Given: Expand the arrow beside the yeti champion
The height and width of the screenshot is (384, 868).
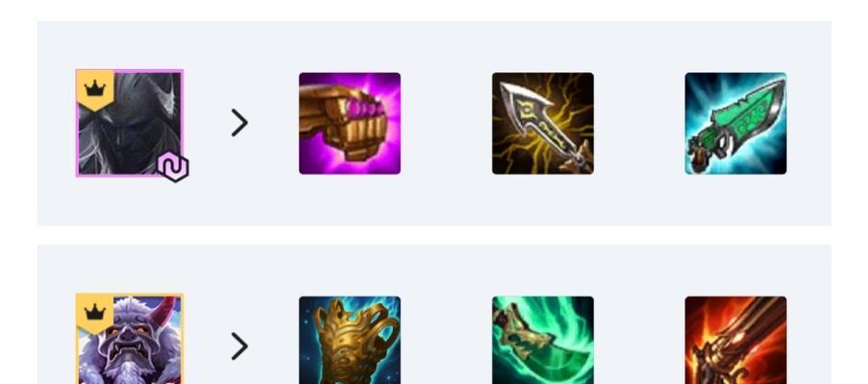Looking at the screenshot, I should coord(239,347).
